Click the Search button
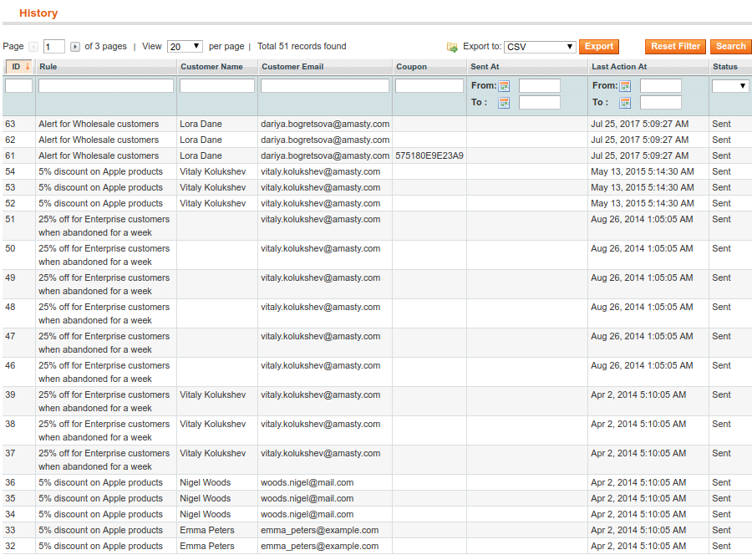This screenshot has width=752, height=560. (x=730, y=47)
